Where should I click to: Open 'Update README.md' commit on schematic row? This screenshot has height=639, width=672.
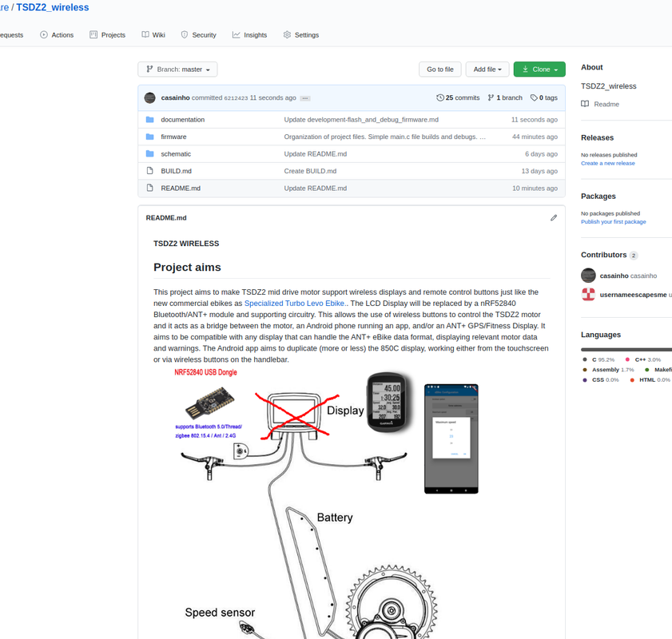coord(316,153)
